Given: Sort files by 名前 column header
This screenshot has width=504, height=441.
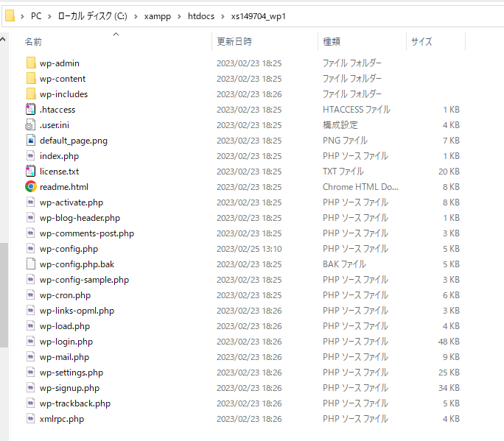Looking at the screenshot, I should (34, 42).
